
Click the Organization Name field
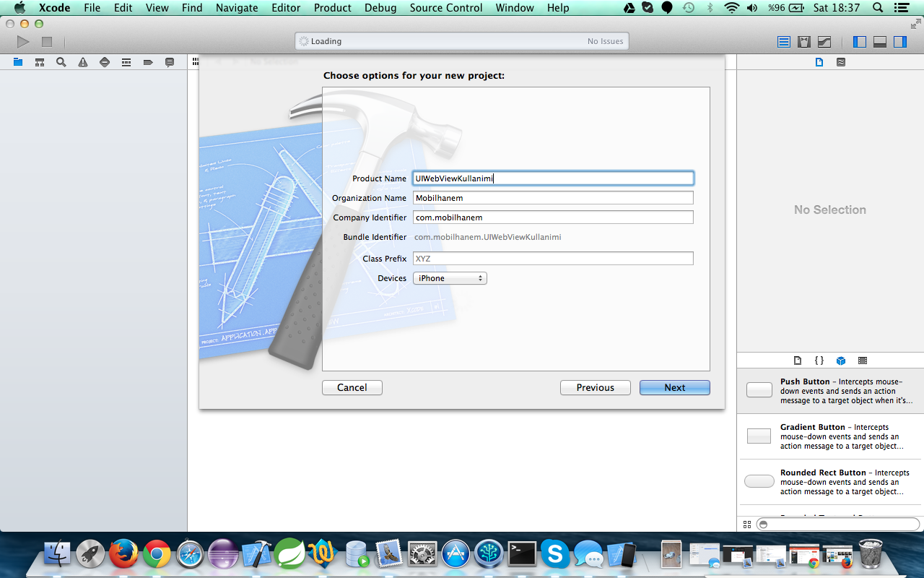click(x=553, y=198)
